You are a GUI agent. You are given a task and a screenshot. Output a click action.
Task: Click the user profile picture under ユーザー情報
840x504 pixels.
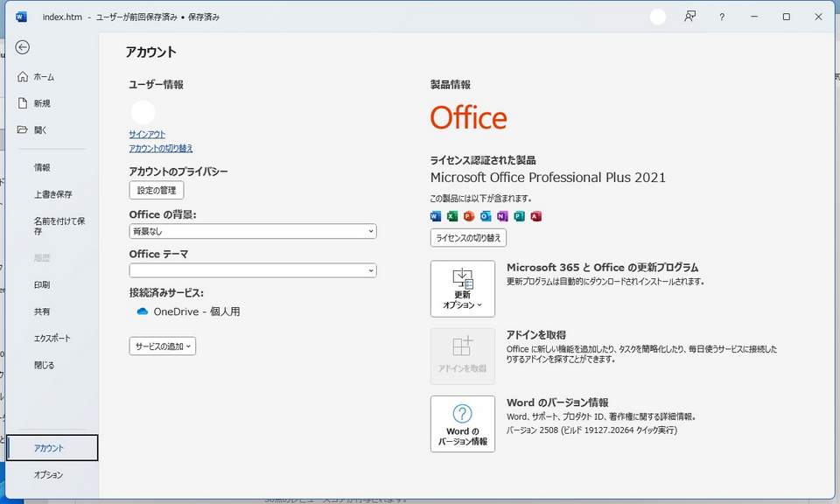(x=143, y=112)
